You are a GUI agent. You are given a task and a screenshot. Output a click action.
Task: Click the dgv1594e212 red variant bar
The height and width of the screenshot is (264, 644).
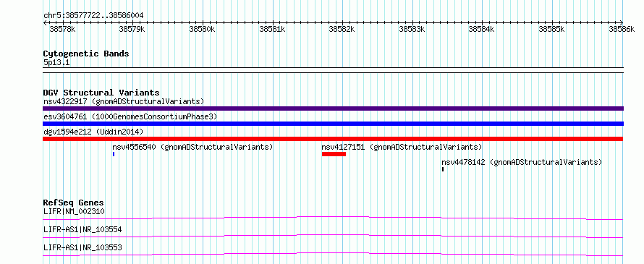(x=333, y=139)
